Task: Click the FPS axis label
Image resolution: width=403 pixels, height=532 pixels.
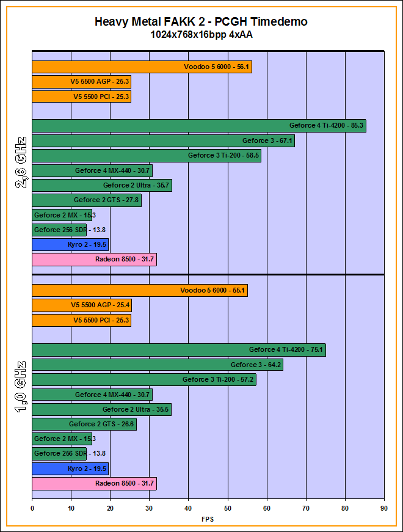Action: [208, 519]
